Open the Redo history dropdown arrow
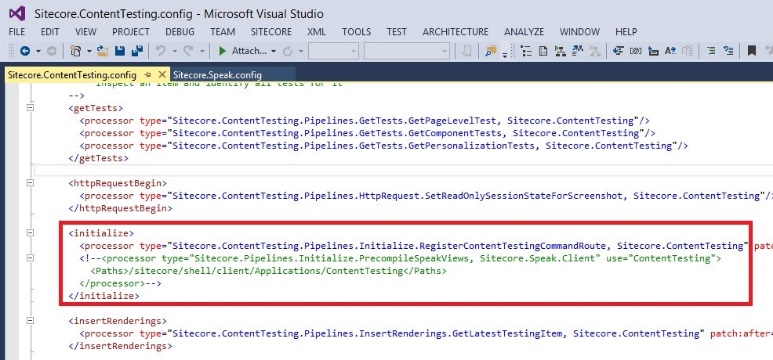773x360 pixels. pos(202,51)
